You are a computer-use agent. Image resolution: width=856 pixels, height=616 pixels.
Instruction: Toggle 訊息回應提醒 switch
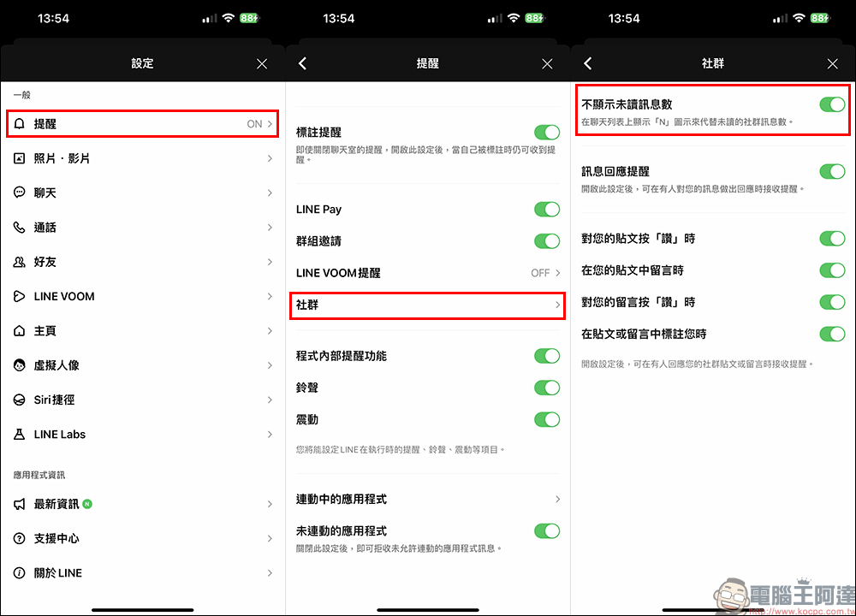[x=833, y=171]
